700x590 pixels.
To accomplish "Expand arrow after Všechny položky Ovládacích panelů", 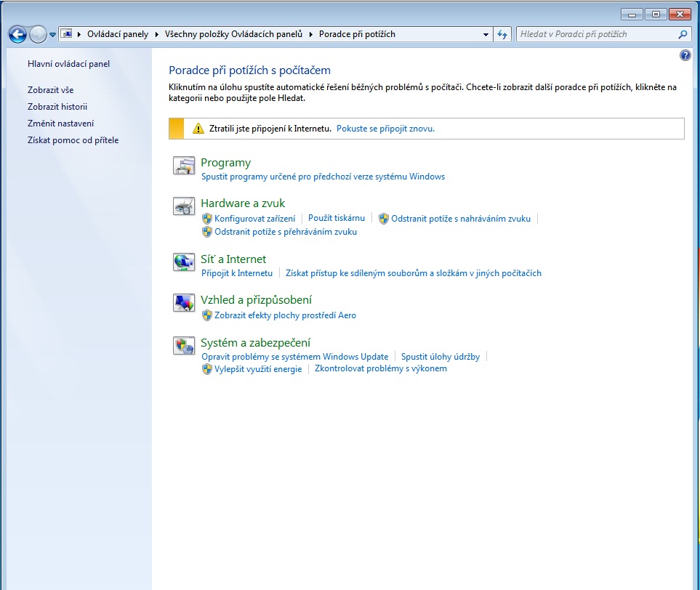I will pyautogui.click(x=310, y=34).
